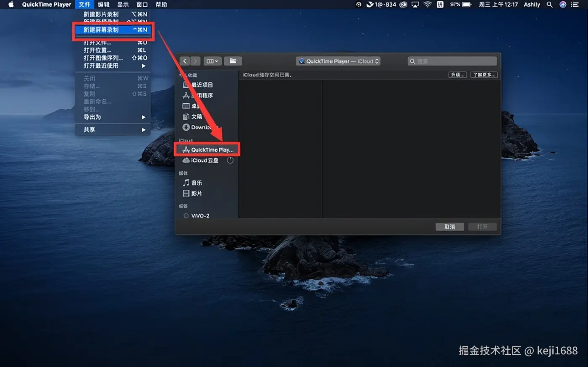Choose 打开位置 from the menu
This screenshot has height=367, width=588.
(113, 50)
